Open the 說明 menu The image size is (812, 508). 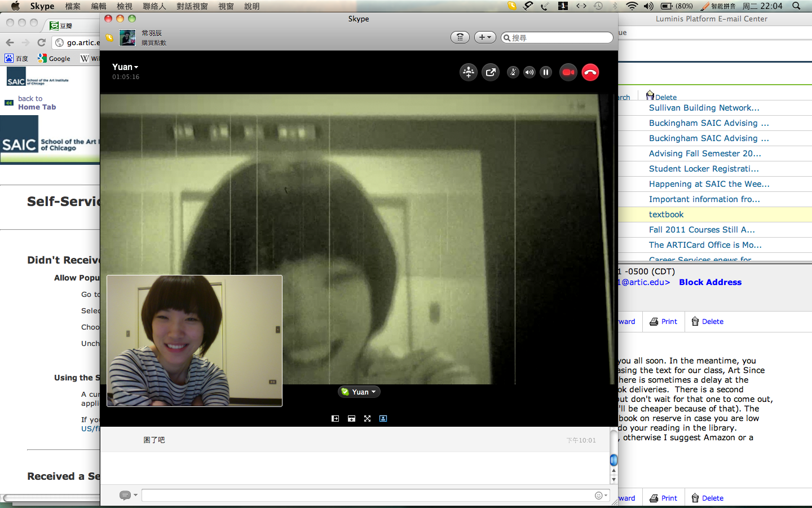[x=252, y=6]
